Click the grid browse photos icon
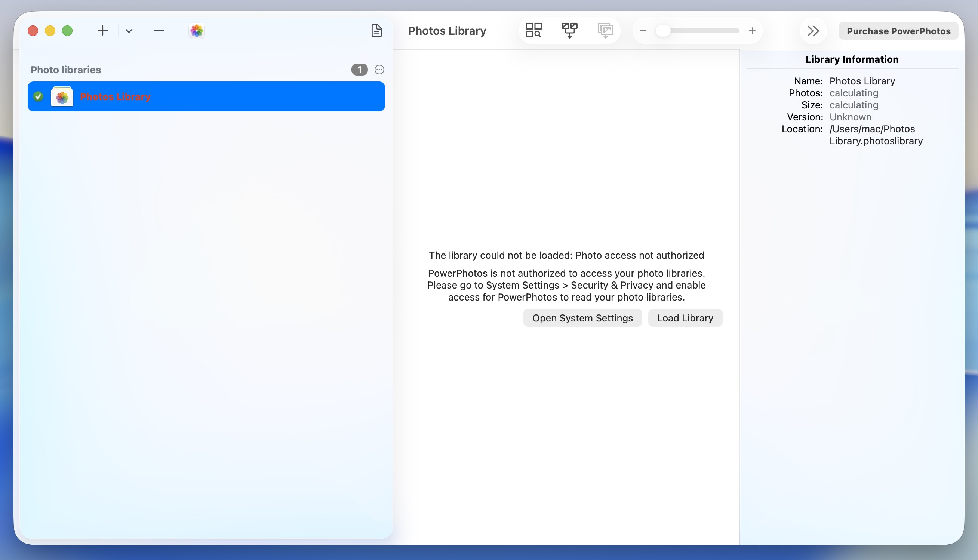This screenshot has height=560, width=978. [533, 30]
